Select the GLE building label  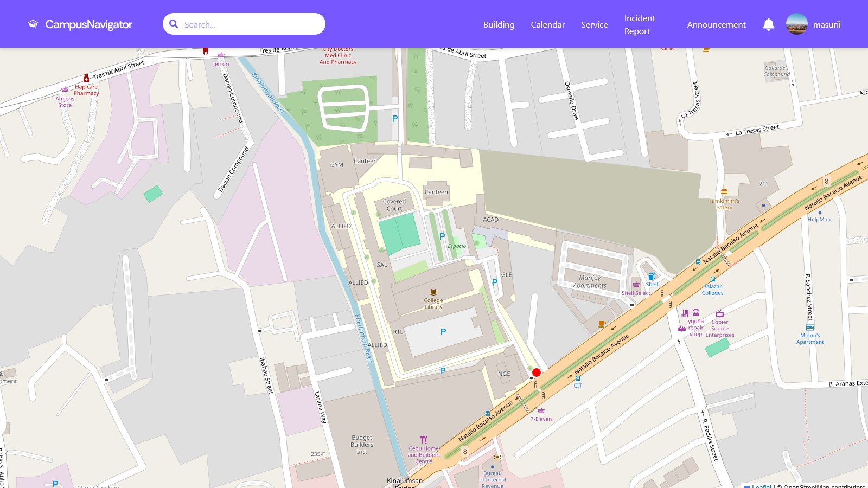(506, 275)
